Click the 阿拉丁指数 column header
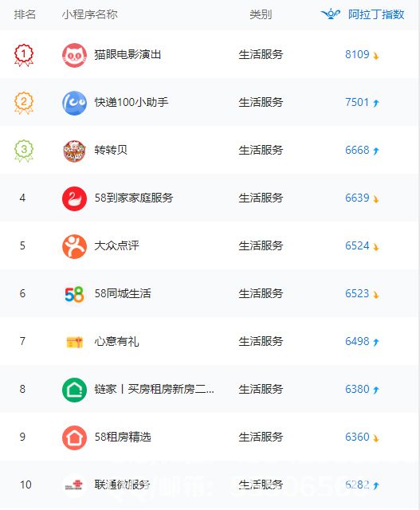This screenshot has width=420, height=510. point(376,14)
